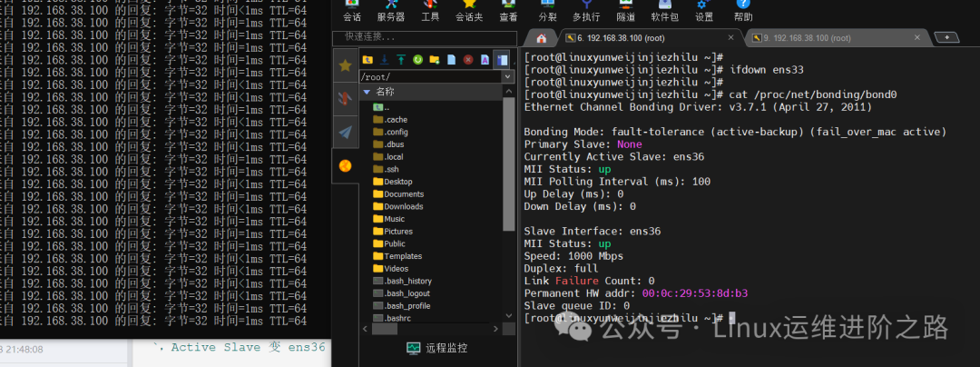
Task: Close the tab 9. 192.168.38.100 (root)
Action: click(916, 37)
